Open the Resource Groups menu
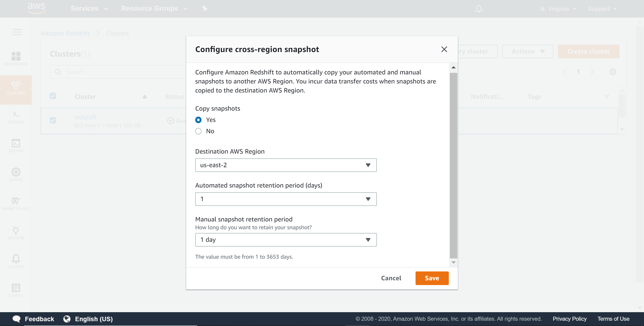This screenshot has width=644, height=326. 154,9
